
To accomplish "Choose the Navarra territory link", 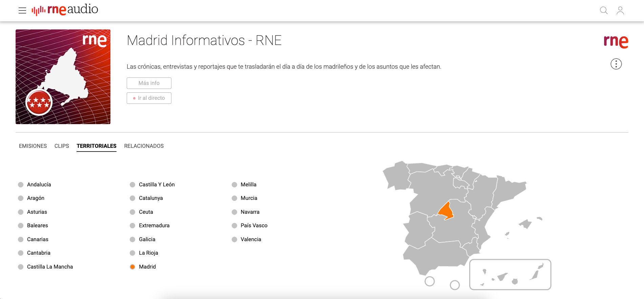I will coord(250,212).
